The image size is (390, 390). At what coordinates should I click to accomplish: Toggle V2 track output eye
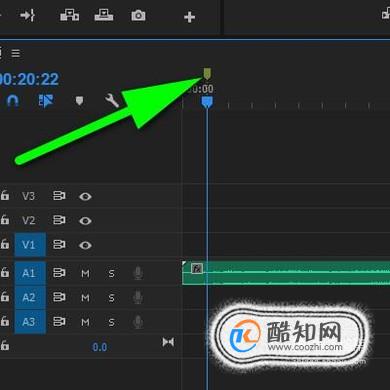tap(85, 221)
